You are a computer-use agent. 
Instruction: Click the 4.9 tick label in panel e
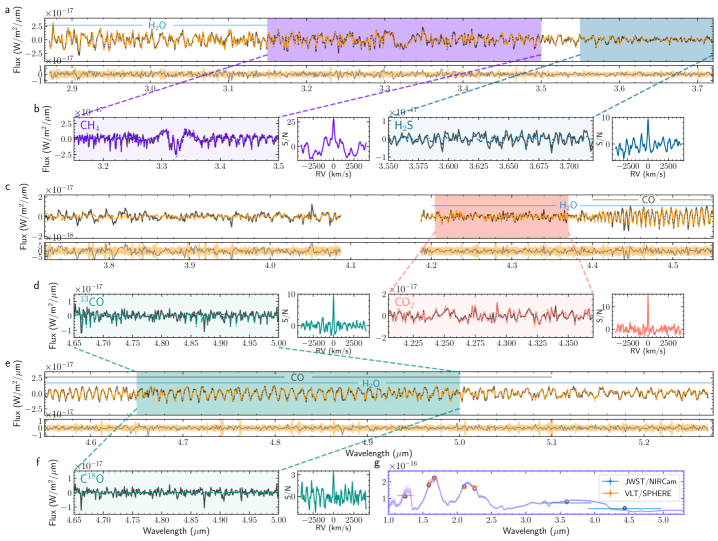(367, 443)
